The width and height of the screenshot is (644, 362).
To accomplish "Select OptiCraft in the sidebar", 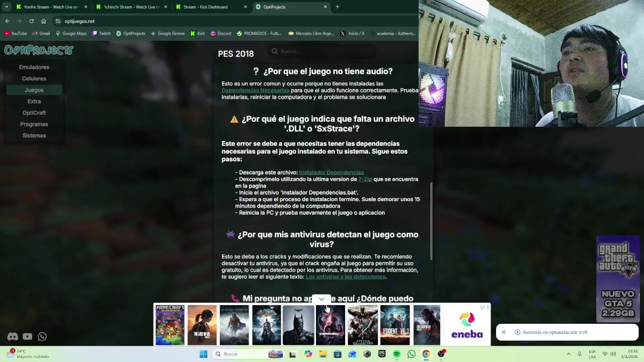I will point(34,113).
